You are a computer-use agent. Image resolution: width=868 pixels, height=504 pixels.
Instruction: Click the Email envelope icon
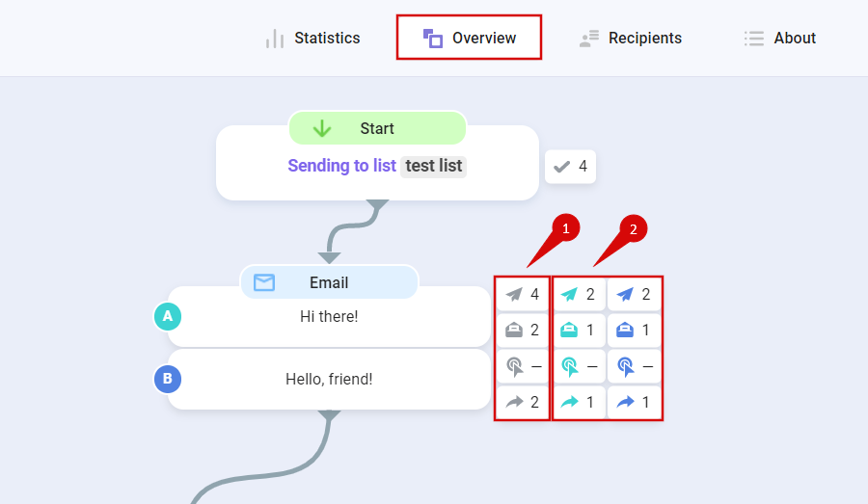click(264, 282)
